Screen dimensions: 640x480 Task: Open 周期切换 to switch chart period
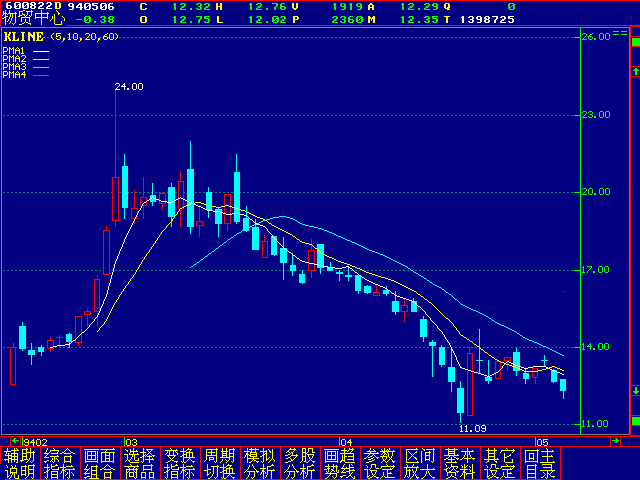(x=220, y=463)
